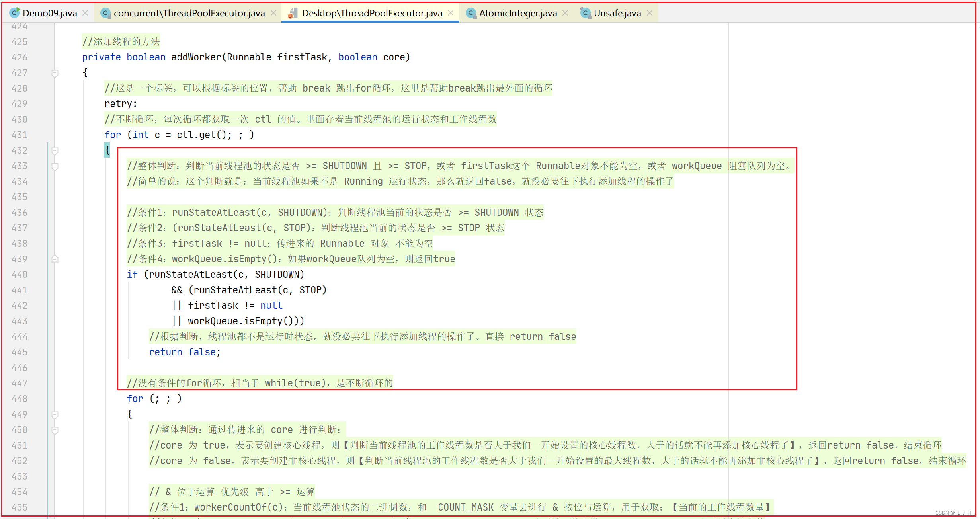
Task: Click the comment '//添加线程的方法' on line 425
Action: [121, 42]
